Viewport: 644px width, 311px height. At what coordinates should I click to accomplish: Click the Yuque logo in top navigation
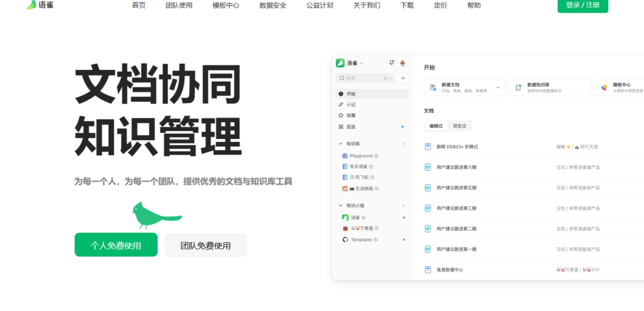40,5
